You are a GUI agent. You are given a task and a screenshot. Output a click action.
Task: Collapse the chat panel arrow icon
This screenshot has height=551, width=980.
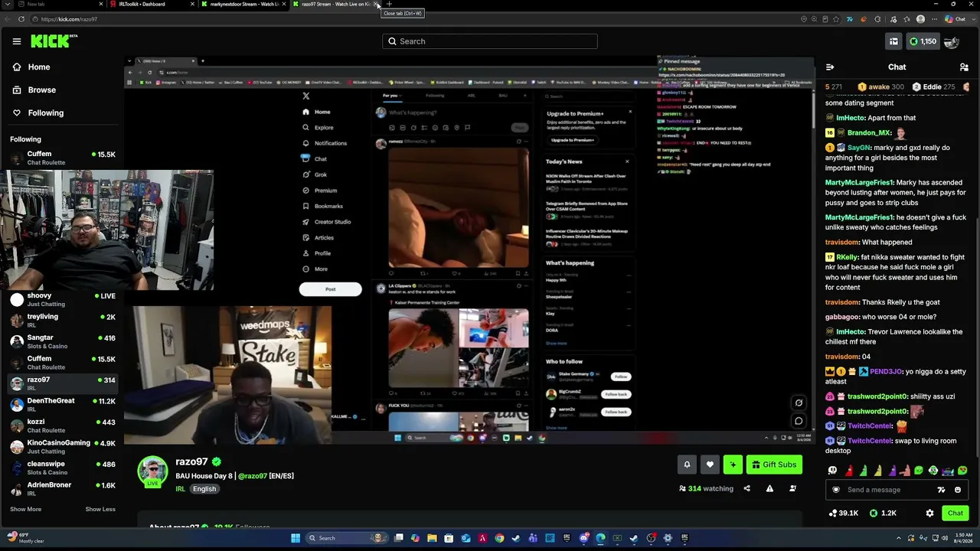[x=830, y=67]
